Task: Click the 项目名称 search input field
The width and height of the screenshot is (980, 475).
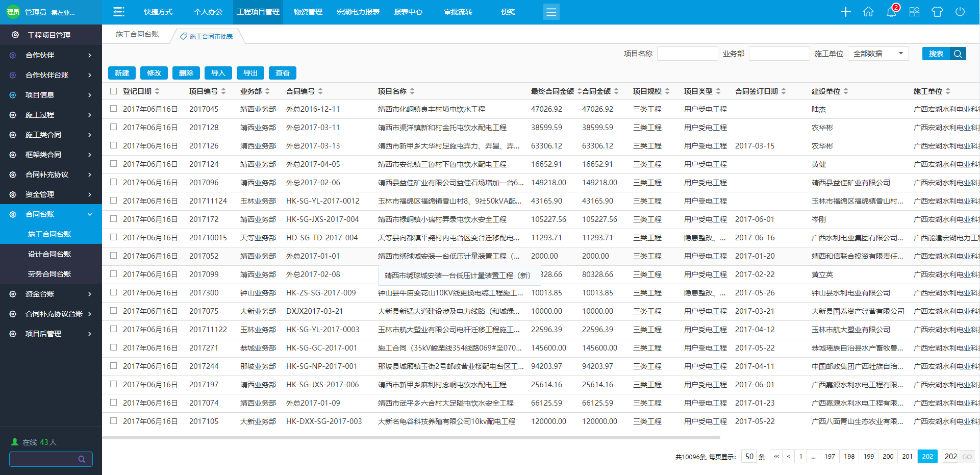Action: click(687, 54)
